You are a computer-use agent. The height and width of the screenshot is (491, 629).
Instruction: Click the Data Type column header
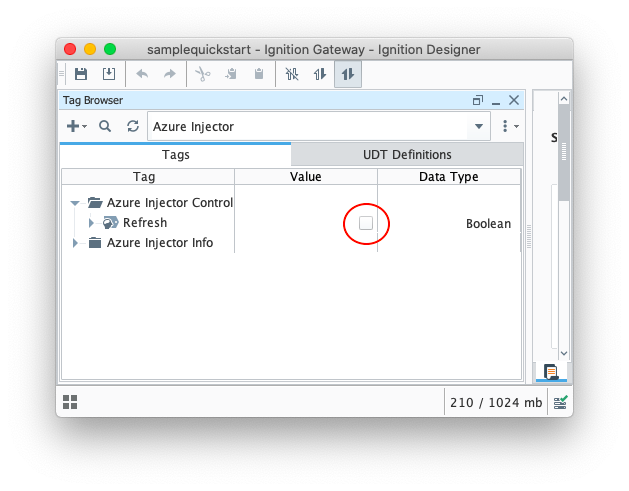point(448,177)
